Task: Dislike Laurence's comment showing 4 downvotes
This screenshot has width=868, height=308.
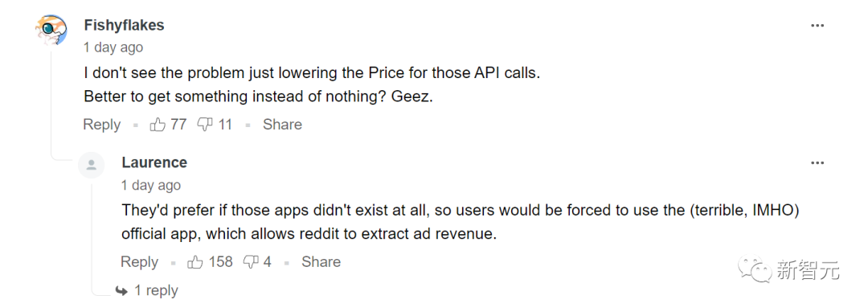Action: coord(252,262)
